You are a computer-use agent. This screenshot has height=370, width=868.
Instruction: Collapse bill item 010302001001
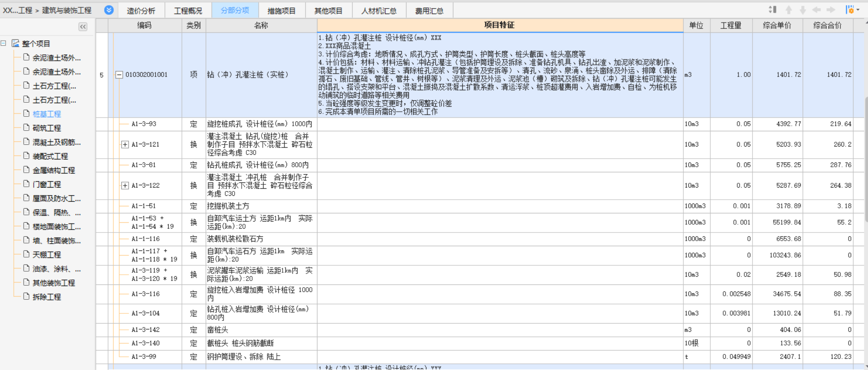pos(119,75)
